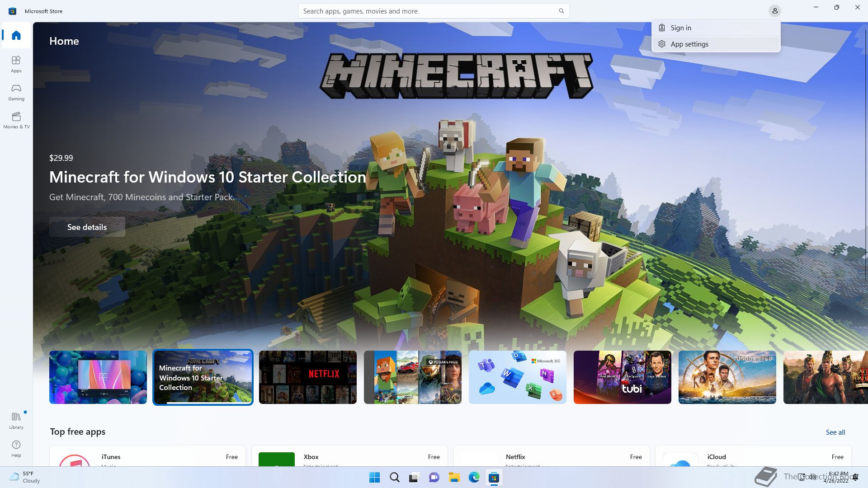Open the Apps section
The width and height of the screenshot is (868, 488).
(x=16, y=64)
